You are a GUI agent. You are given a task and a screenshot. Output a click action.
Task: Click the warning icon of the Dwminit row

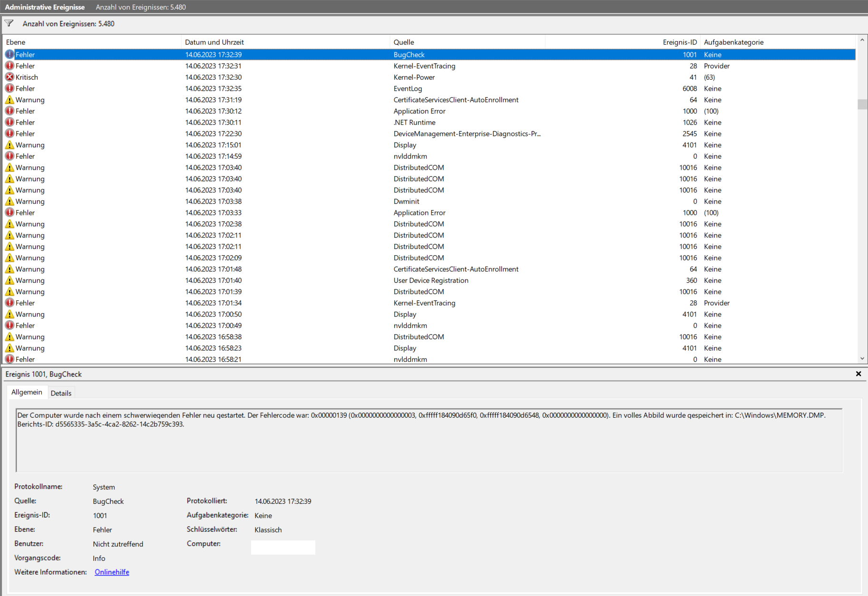click(10, 202)
